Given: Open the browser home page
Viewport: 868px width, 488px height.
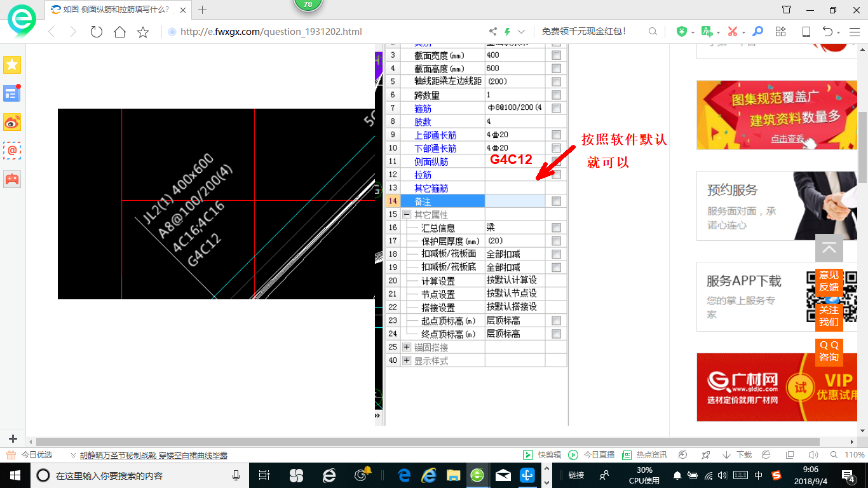Looking at the screenshot, I should pos(119,32).
